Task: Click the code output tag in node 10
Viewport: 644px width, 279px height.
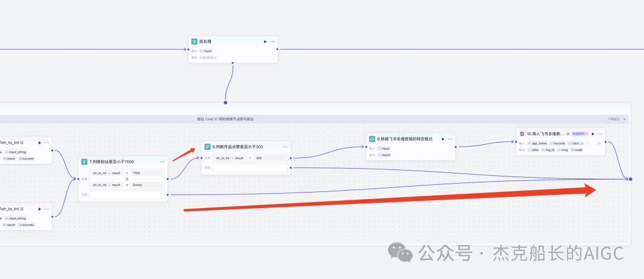Action: 577,150
